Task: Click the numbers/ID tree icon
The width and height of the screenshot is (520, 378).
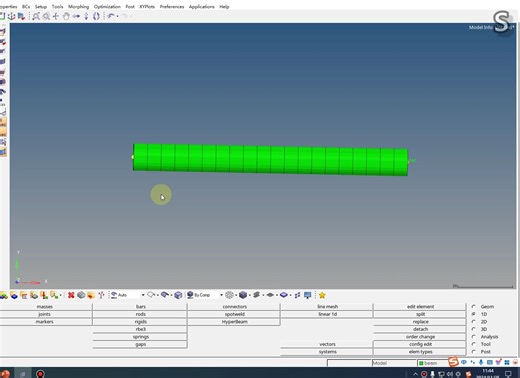Action: click(x=101, y=295)
